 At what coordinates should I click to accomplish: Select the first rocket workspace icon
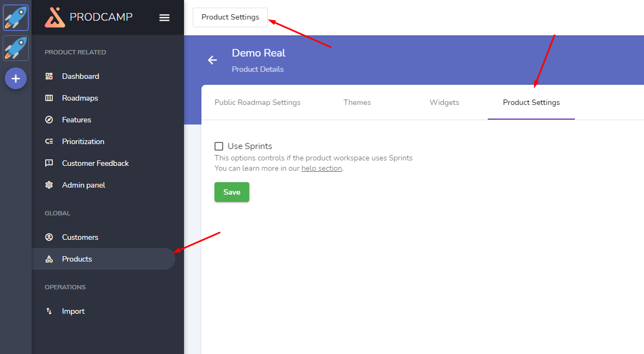coord(16,17)
